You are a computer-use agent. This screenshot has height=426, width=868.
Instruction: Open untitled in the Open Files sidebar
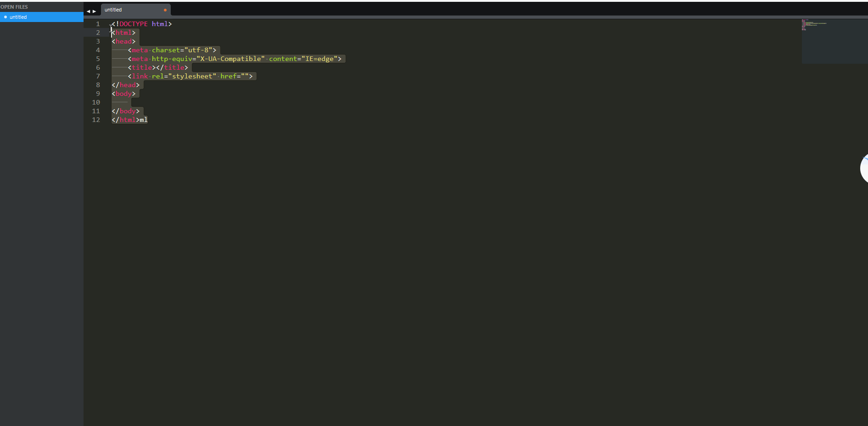pos(42,17)
